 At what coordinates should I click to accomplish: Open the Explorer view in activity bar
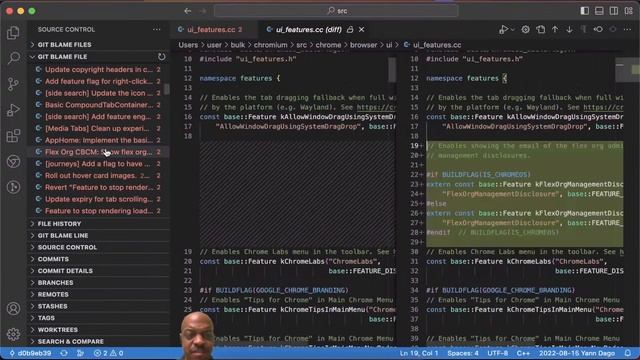click(x=13, y=33)
